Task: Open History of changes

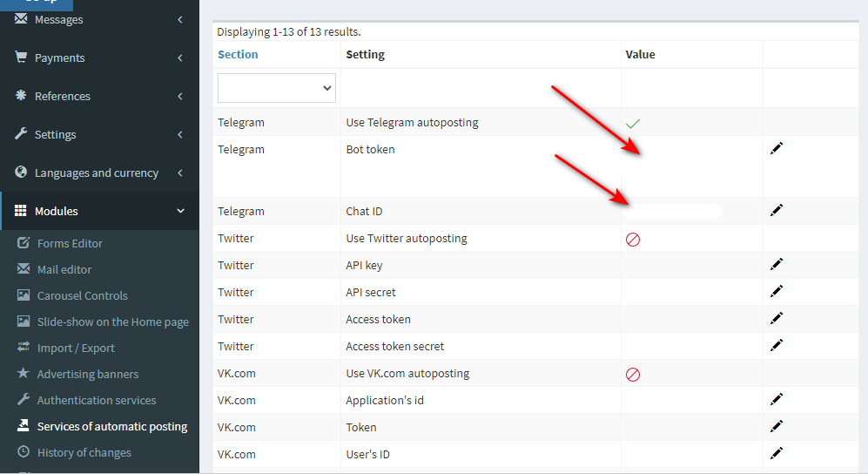Action: (84, 452)
